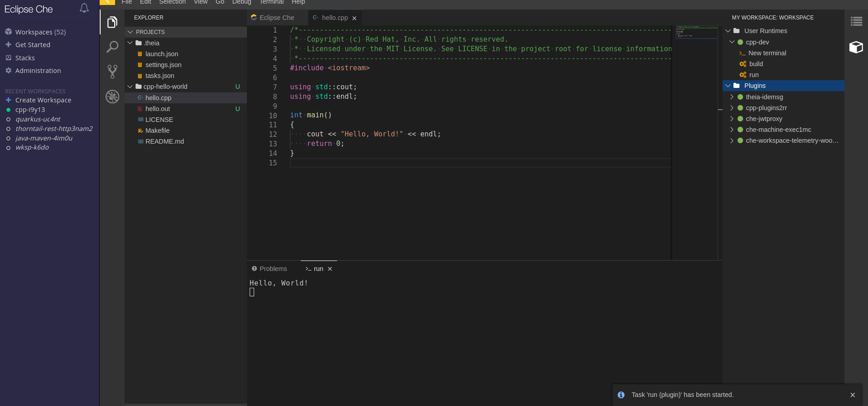Image resolution: width=868 pixels, height=406 pixels.
Task: Open New terminal in cpp-dev runtime
Action: click(x=767, y=53)
